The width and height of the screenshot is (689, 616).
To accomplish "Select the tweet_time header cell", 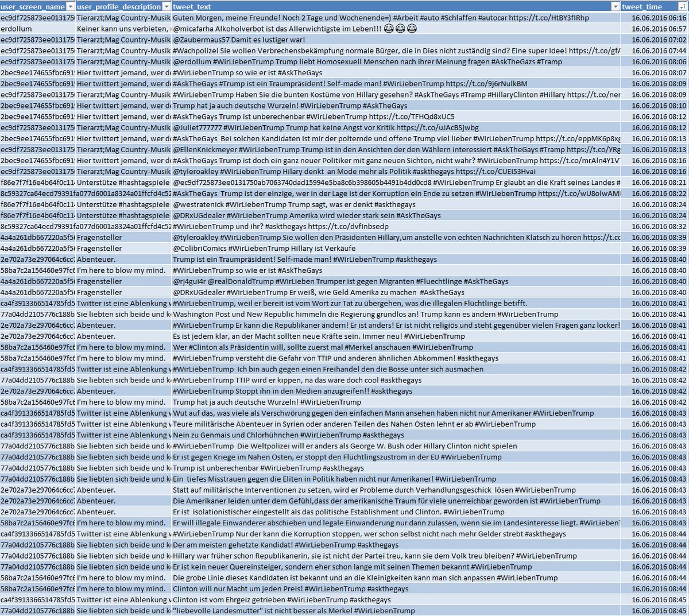I will [654, 7].
